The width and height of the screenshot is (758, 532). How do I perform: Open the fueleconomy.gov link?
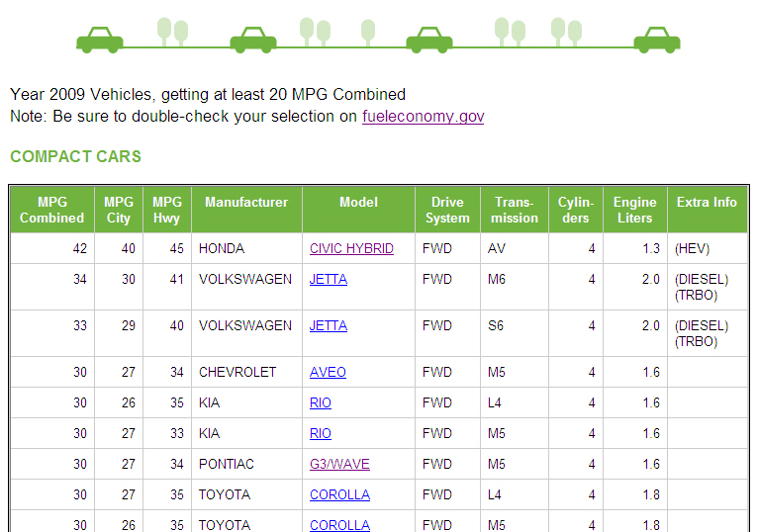click(423, 117)
